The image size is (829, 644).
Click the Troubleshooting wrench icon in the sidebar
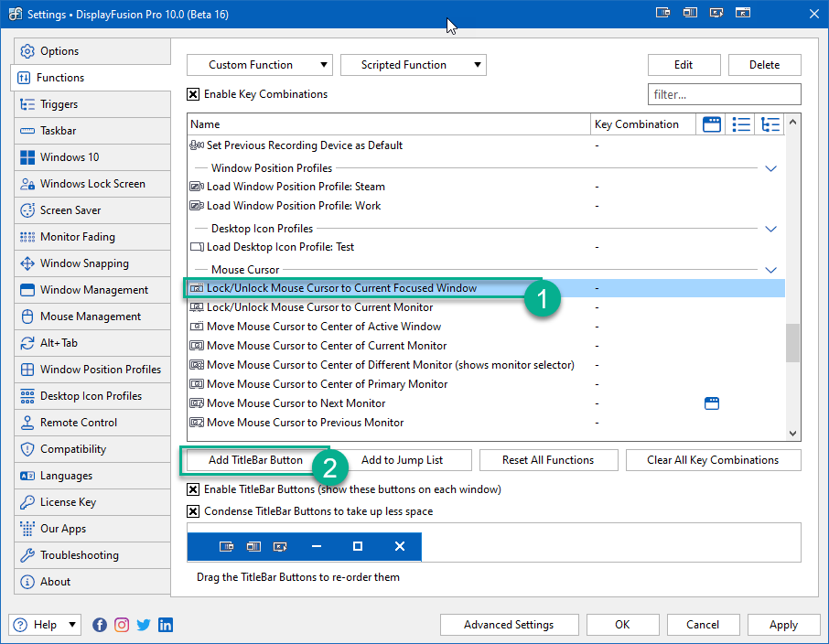click(27, 555)
